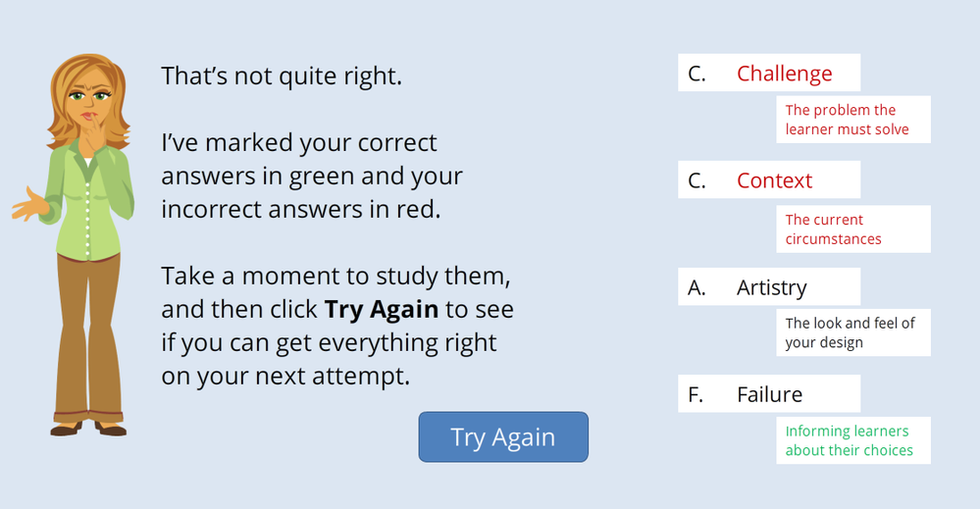Click green 'Informing learners about their choices' card
This screenshot has height=509, width=980.
point(853,440)
